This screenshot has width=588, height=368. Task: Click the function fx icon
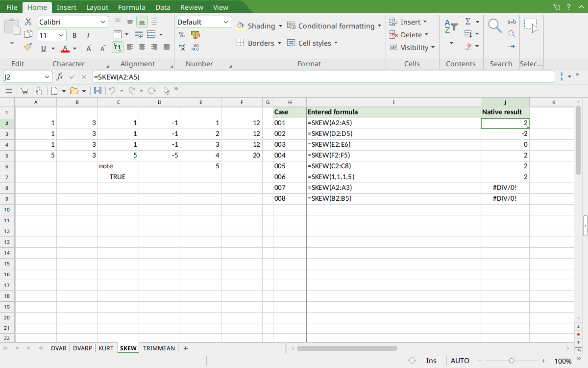click(x=60, y=77)
